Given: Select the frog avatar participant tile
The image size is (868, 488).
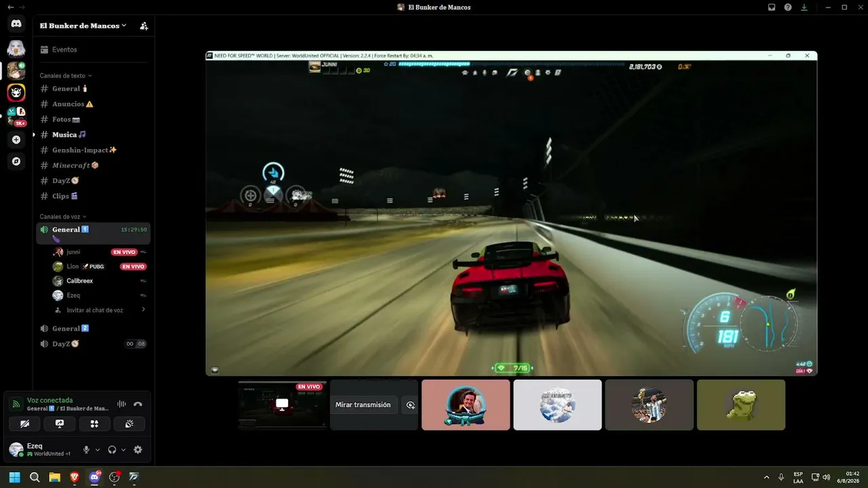Looking at the screenshot, I should (x=741, y=405).
